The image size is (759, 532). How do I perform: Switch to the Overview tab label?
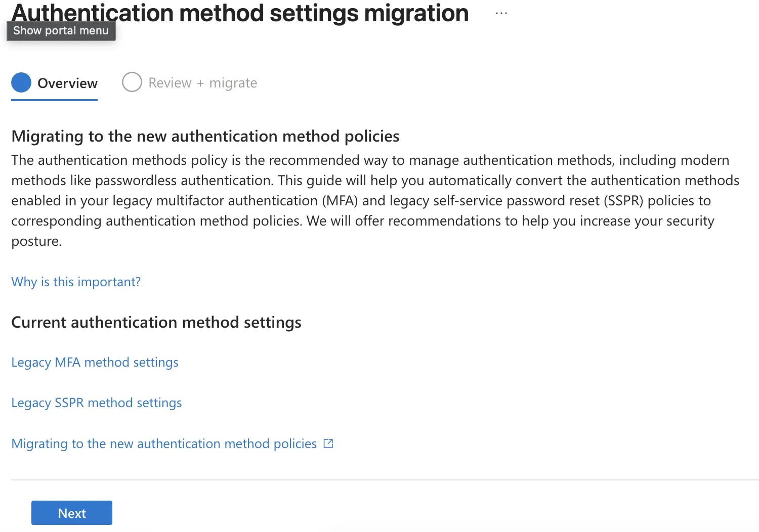tap(67, 83)
